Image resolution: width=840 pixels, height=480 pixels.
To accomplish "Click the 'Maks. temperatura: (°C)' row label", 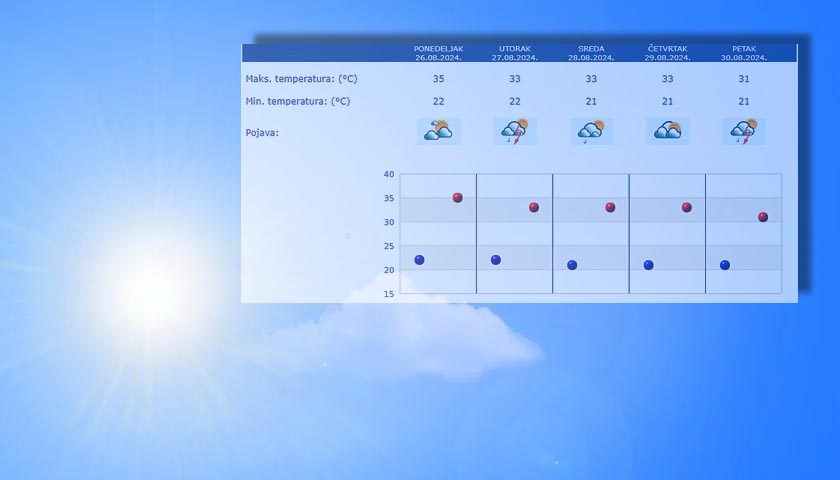I will point(301,79).
